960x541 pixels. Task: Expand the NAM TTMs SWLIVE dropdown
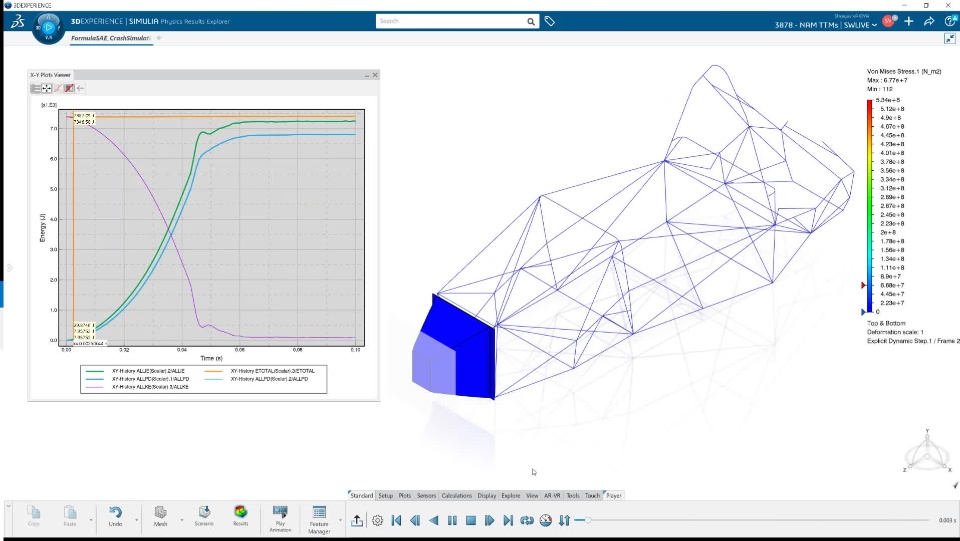tap(874, 25)
